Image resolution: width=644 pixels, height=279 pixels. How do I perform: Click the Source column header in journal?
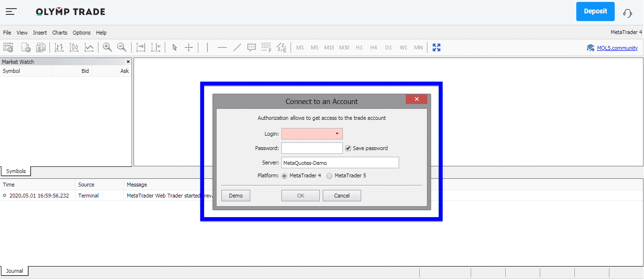coord(99,185)
